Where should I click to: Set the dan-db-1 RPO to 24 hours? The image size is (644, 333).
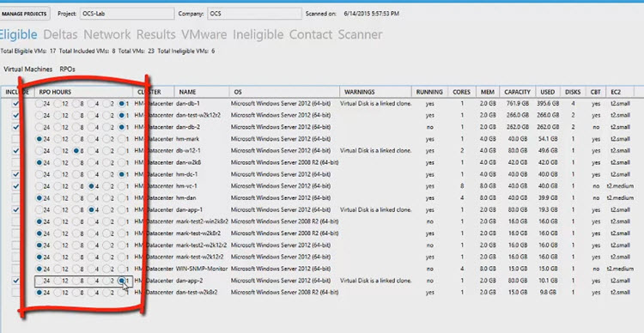pyautogui.click(x=39, y=104)
